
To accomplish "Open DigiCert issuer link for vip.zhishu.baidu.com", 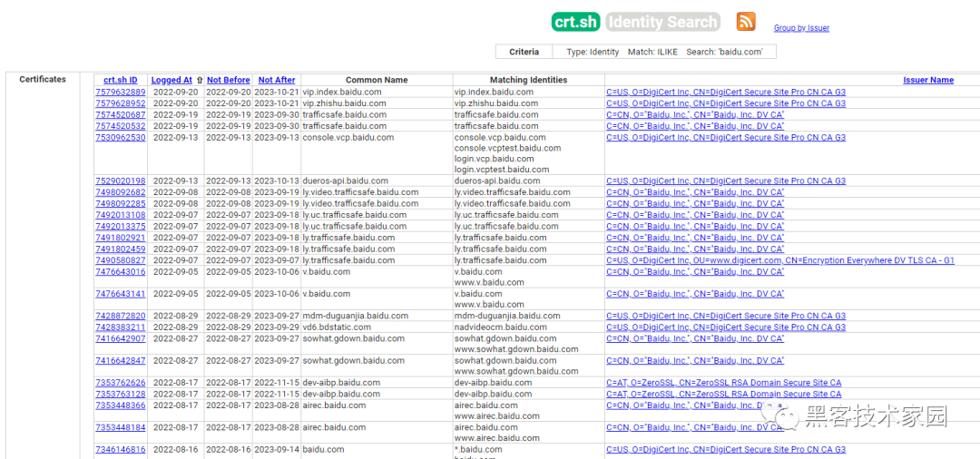I will tap(726, 103).
